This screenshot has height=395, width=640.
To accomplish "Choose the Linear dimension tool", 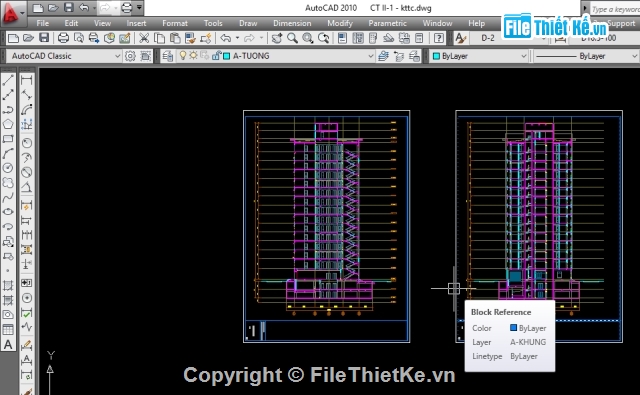I will 27,80.
